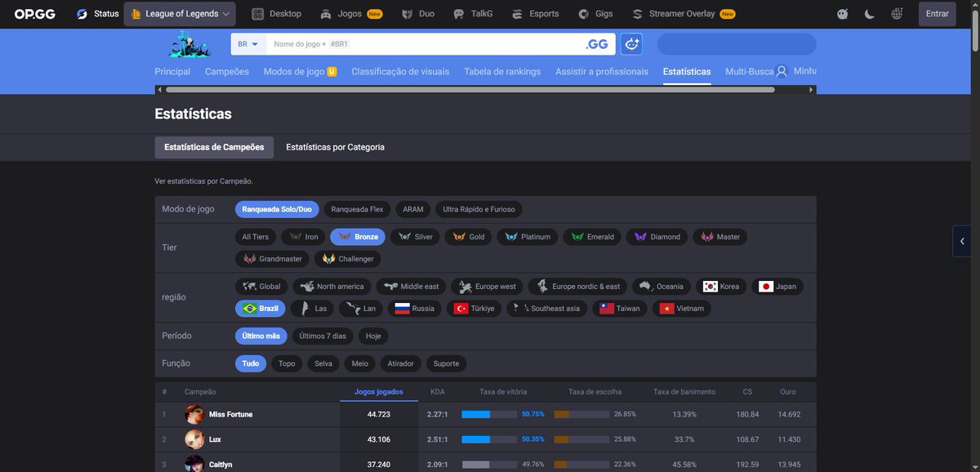Choose the Bronze tier

tap(358, 237)
